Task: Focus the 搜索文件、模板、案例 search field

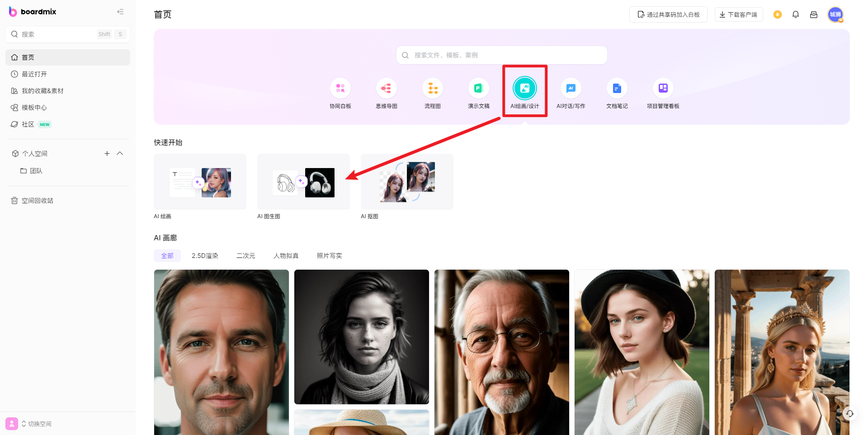Action: 502,55
